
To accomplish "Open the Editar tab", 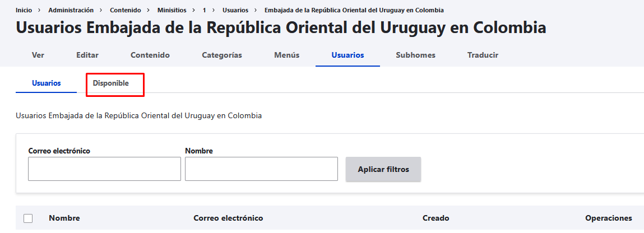I will pos(87,55).
